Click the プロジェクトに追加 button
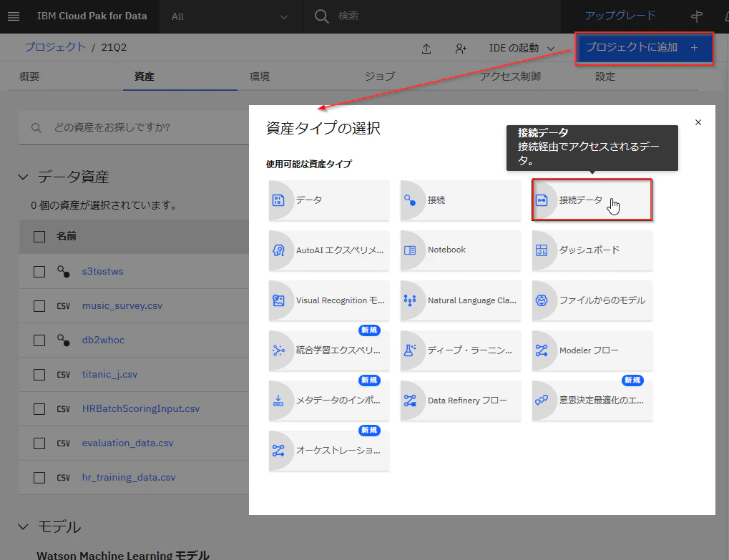 click(x=644, y=48)
